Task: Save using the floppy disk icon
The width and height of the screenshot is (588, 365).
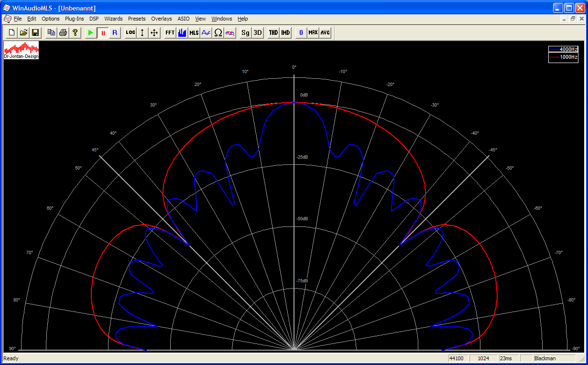Action: click(35, 32)
